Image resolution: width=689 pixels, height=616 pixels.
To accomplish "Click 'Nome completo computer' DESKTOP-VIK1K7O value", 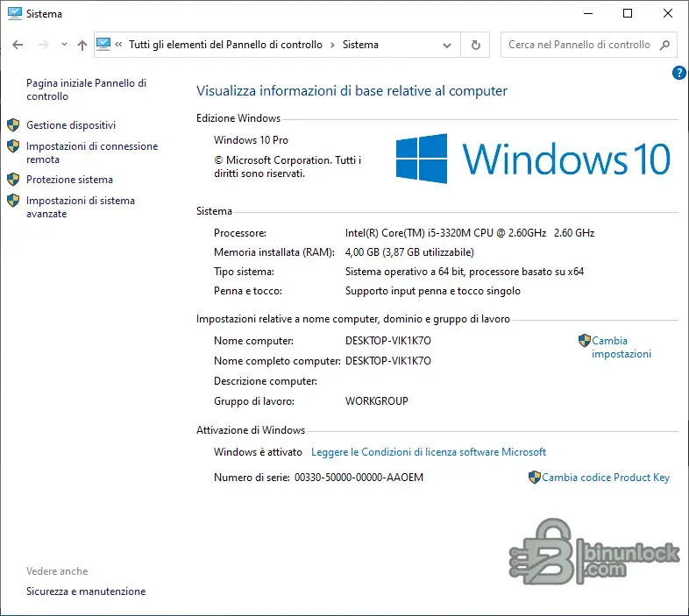I will coord(388,361).
